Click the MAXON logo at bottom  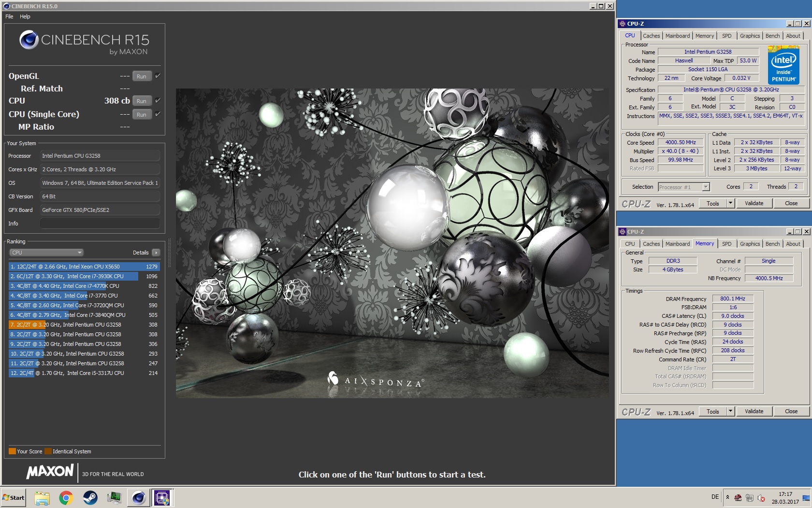click(50, 471)
